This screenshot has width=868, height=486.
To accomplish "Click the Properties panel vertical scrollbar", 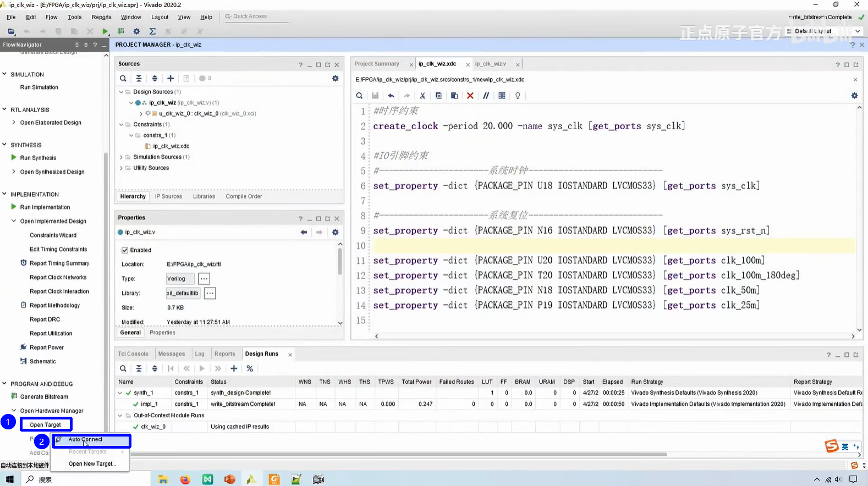I will tap(340, 262).
